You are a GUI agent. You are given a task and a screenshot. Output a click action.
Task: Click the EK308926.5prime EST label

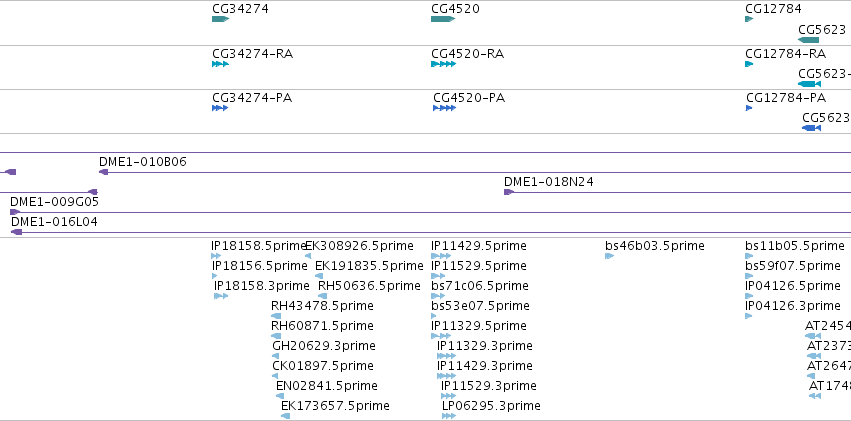[x=359, y=246]
